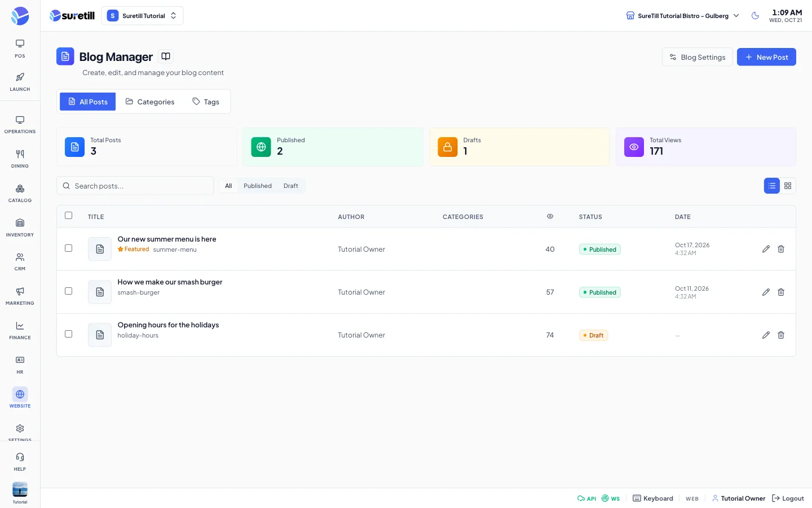Screen dimensions: 812x508
Task: Log out of the account
Action: [788, 498]
